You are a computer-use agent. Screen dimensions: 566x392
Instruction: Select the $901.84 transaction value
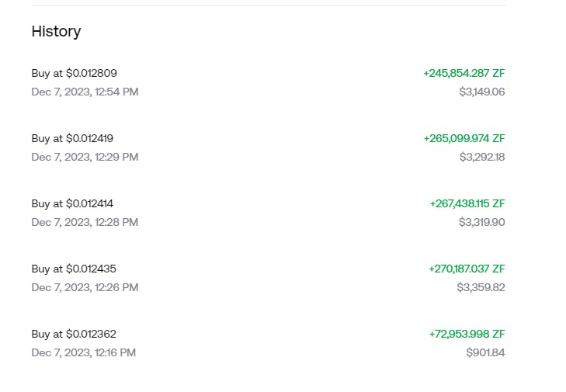485,352
